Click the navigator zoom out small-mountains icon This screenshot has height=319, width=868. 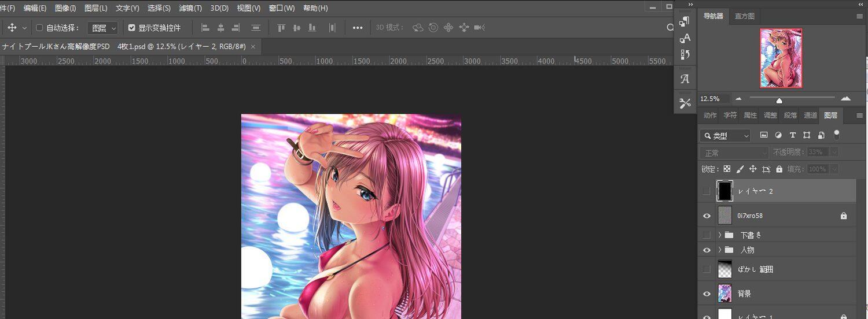(738, 99)
